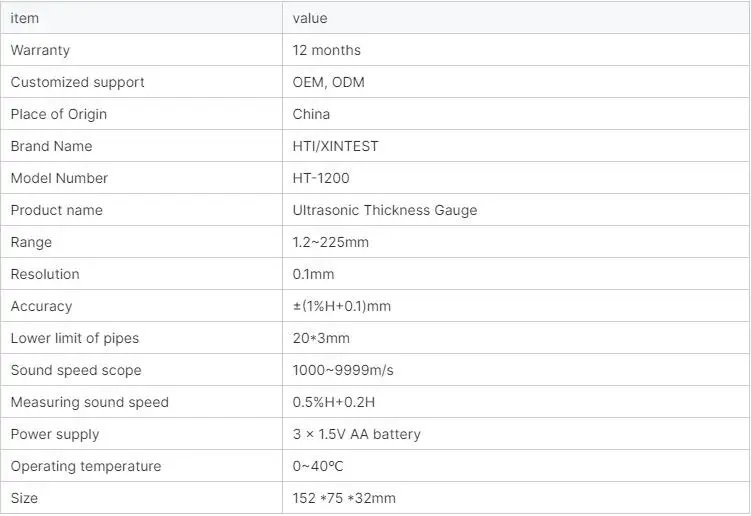Click the 'Resolution' row label
Screen dimensions: 751x516
(x=45, y=274)
